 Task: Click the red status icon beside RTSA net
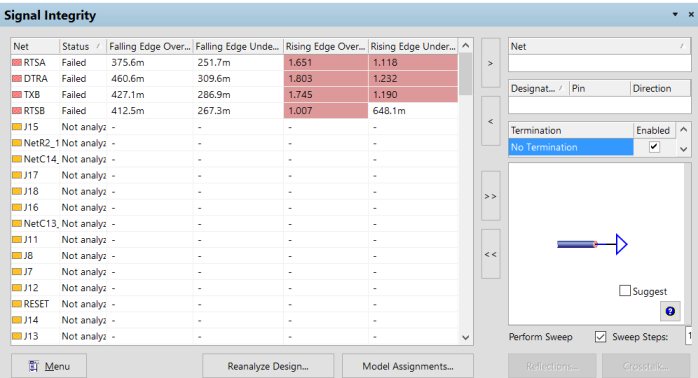pyautogui.click(x=17, y=63)
